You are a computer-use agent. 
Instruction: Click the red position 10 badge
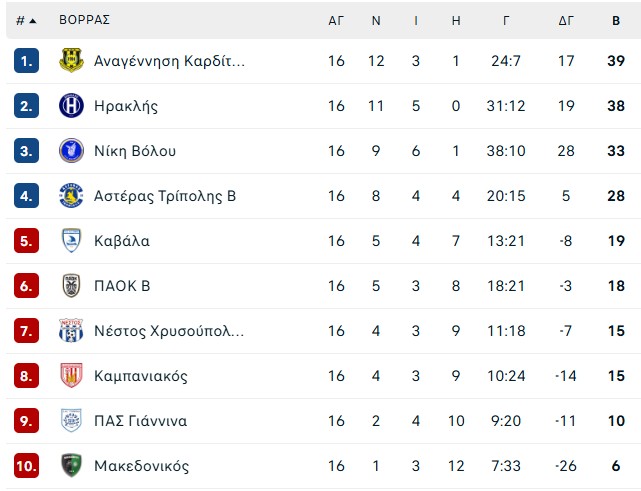point(26,466)
